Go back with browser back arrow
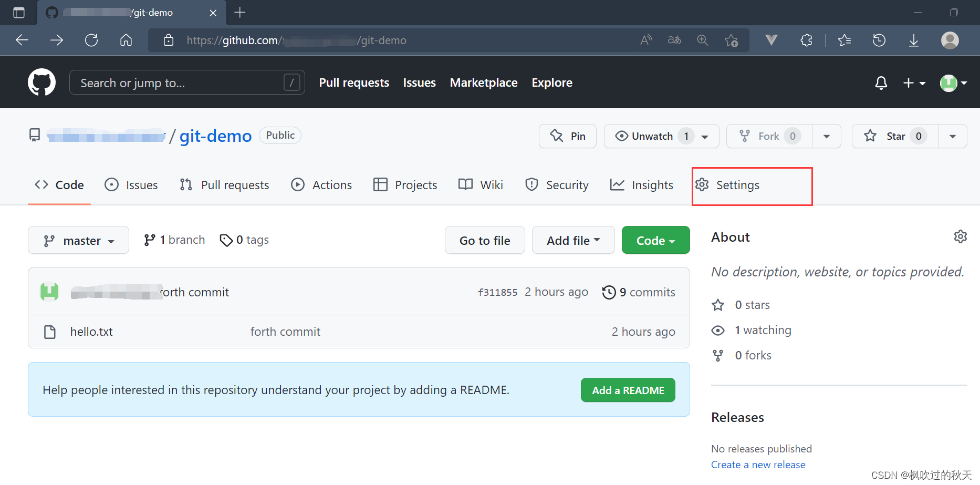Image resolution: width=980 pixels, height=485 pixels. [22, 40]
